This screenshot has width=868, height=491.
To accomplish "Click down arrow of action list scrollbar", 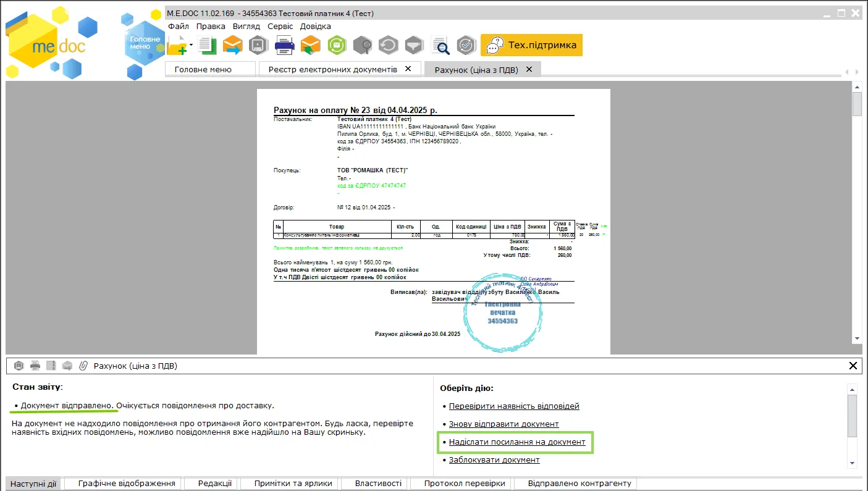I will [853, 463].
